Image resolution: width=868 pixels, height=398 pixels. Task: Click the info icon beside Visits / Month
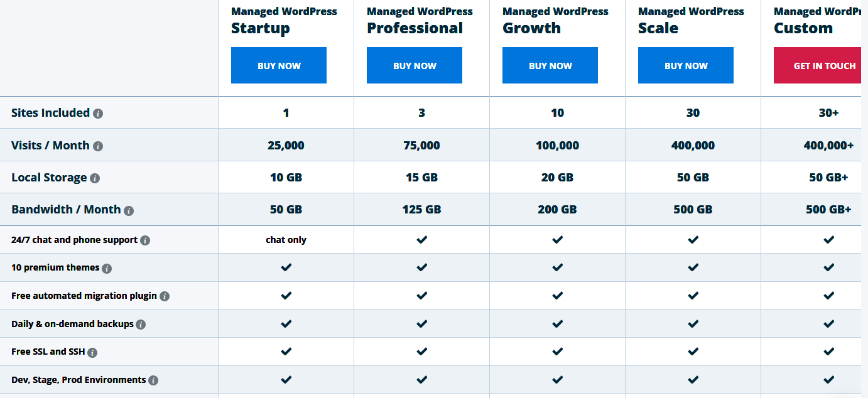[x=98, y=146]
